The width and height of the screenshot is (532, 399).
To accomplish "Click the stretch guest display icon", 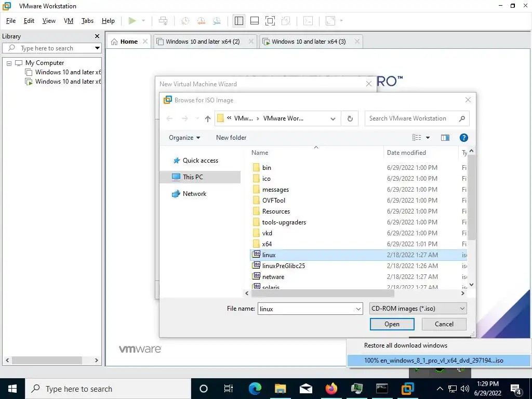I will (330, 21).
